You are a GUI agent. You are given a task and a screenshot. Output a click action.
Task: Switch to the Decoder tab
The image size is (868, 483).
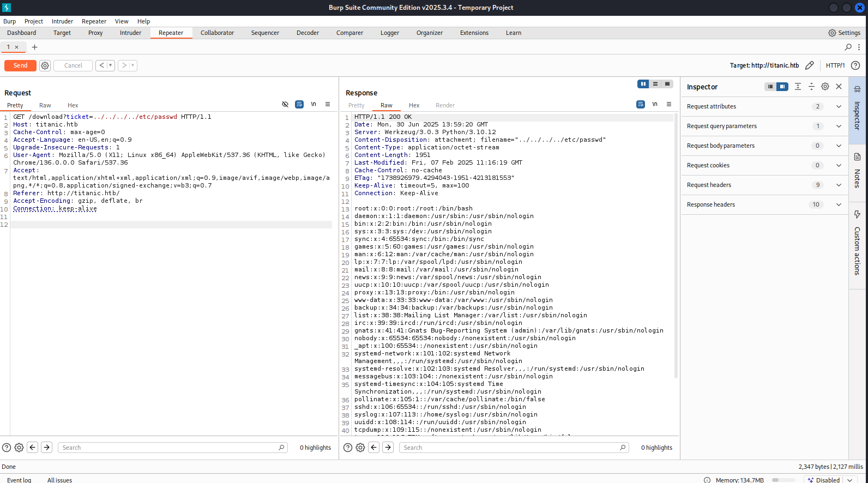point(308,33)
